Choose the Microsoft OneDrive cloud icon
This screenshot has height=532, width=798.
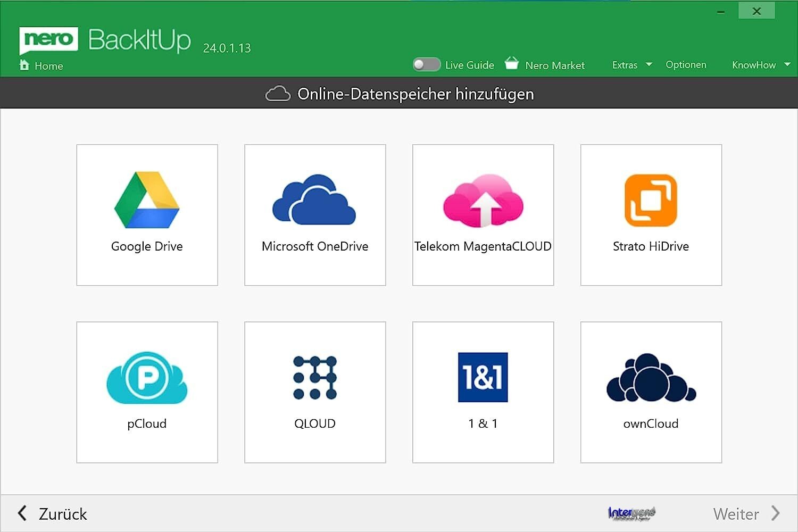tap(314, 199)
